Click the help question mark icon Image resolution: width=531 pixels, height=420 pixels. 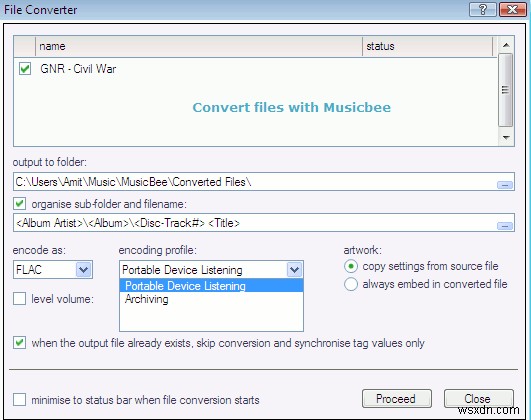[x=483, y=9]
